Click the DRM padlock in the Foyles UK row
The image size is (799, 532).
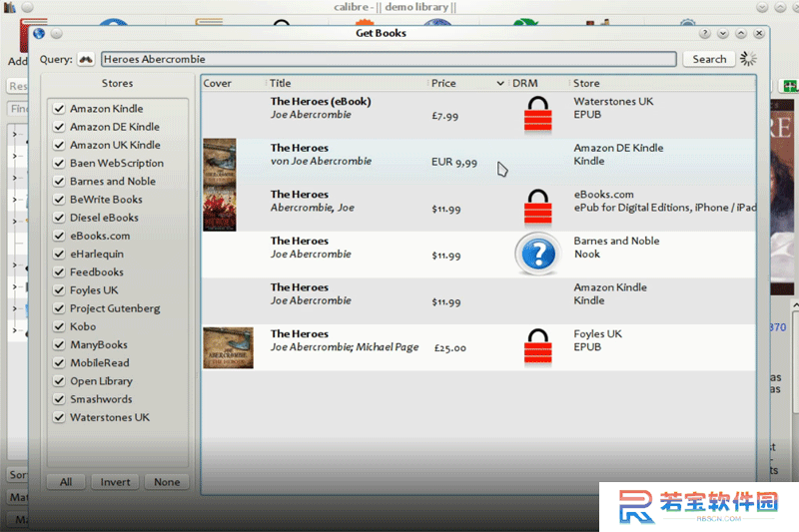pos(537,347)
